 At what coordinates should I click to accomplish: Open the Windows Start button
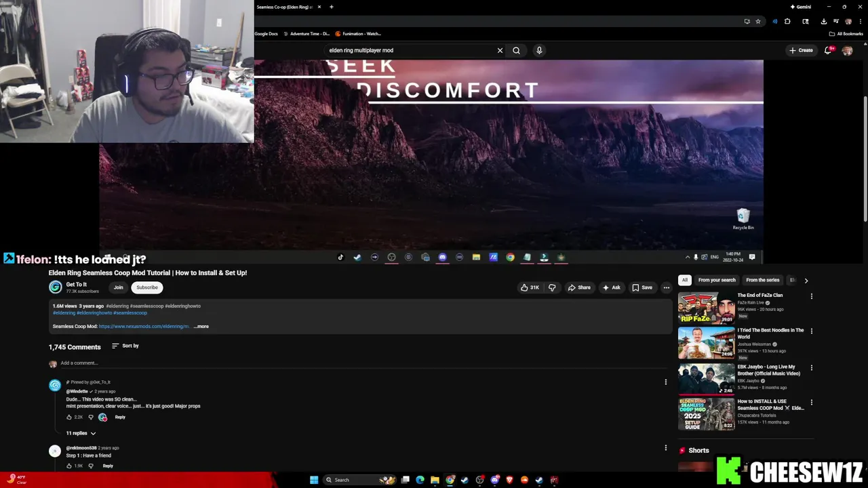point(314,480)
